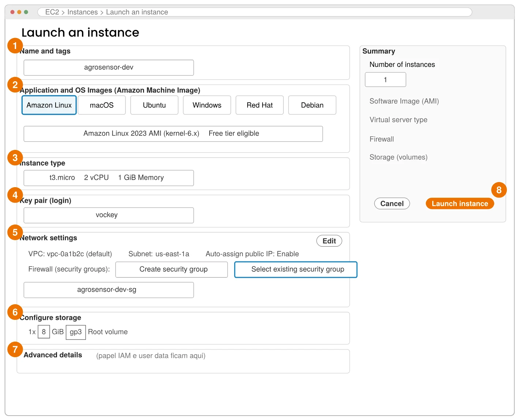Image resolution: width=519 pixels, height=420 pixels.
Task: Click the Virtual server type summary entry
Action: coord(398,120)
